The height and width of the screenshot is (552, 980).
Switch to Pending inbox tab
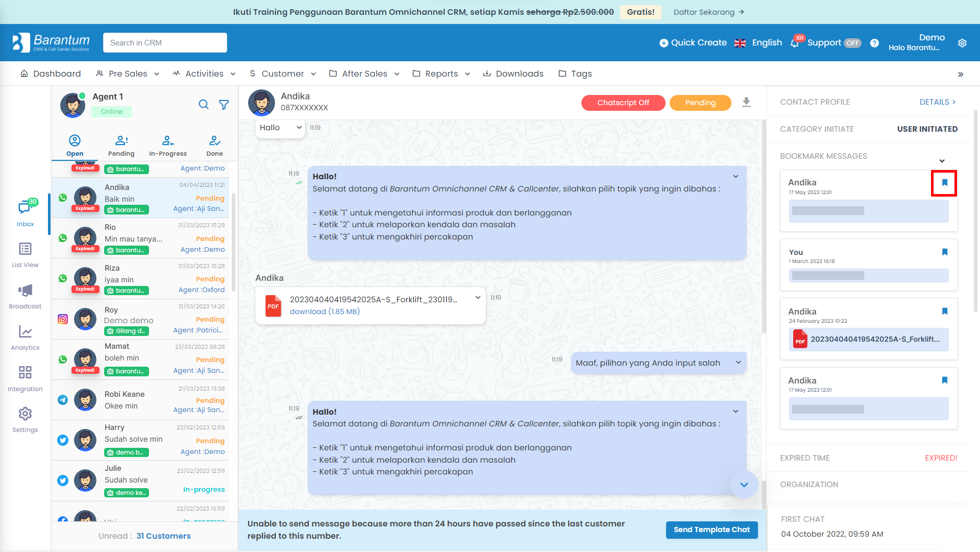pos(121,146)
